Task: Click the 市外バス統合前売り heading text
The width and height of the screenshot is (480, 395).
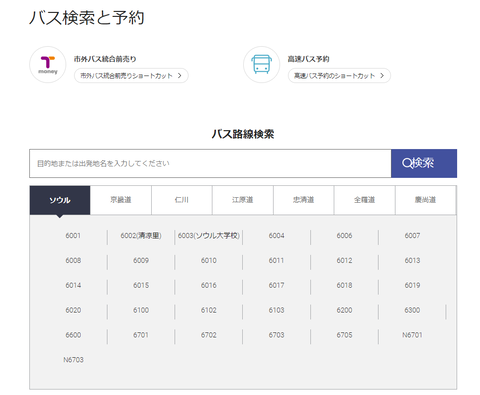Action: point(105,59)
